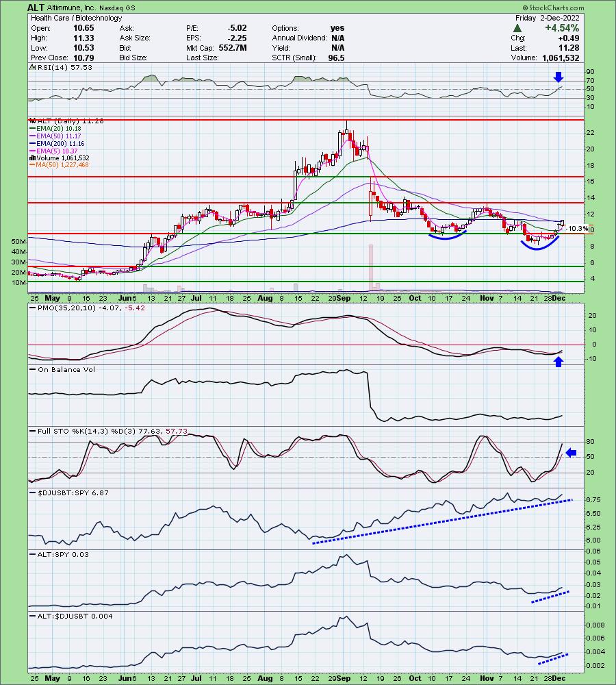Click the Volume 1,061,532 legend entry on the price chart
Viewport: 616px width, 685px height.
coord(60,158)
